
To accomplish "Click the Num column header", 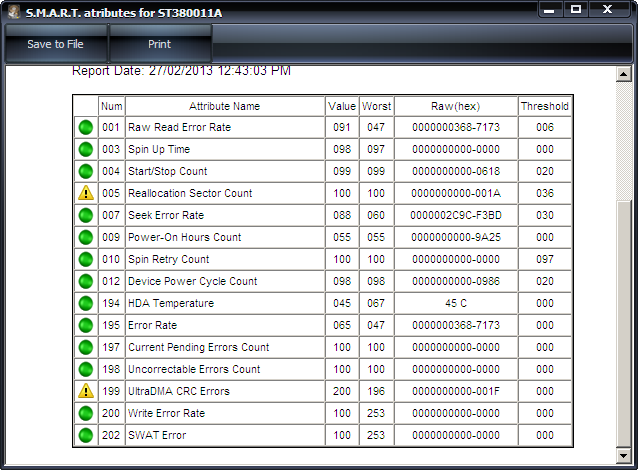I will 111,106.
